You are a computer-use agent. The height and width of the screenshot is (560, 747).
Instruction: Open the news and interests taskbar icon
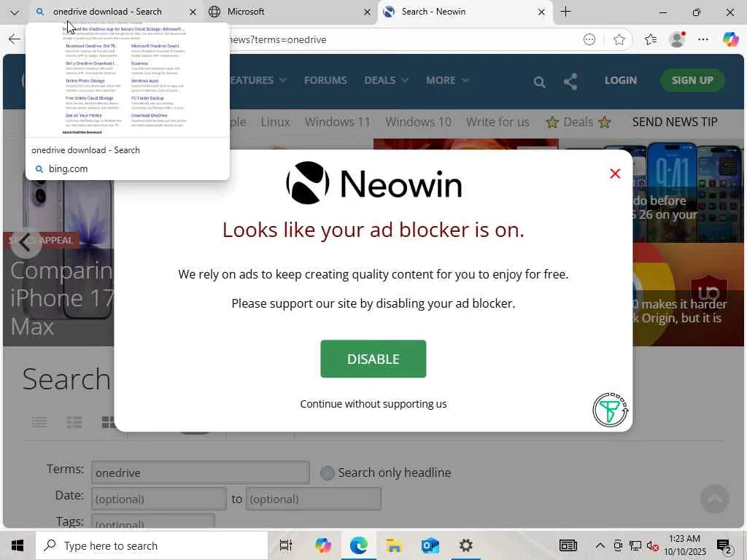[x=568, y=545]
